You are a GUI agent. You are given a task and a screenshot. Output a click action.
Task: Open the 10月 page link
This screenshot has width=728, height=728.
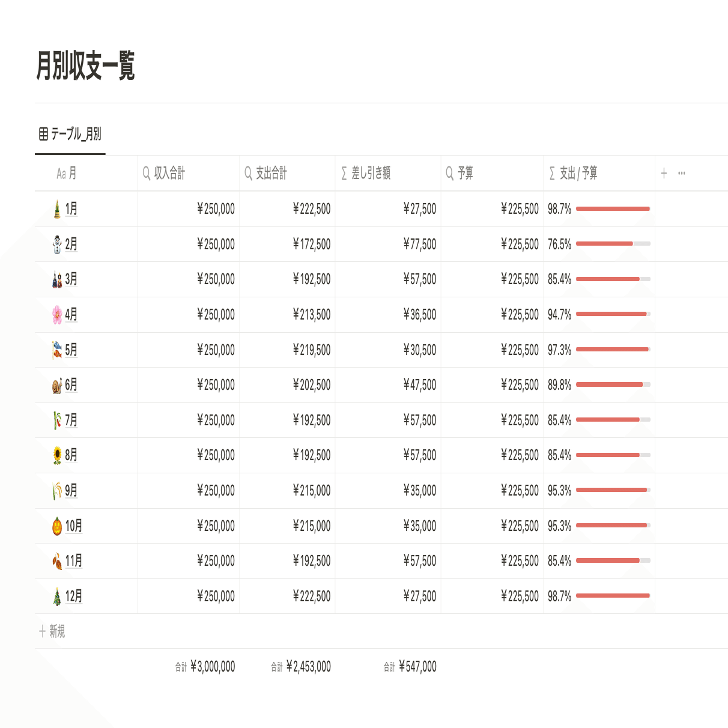pos(73,526)
